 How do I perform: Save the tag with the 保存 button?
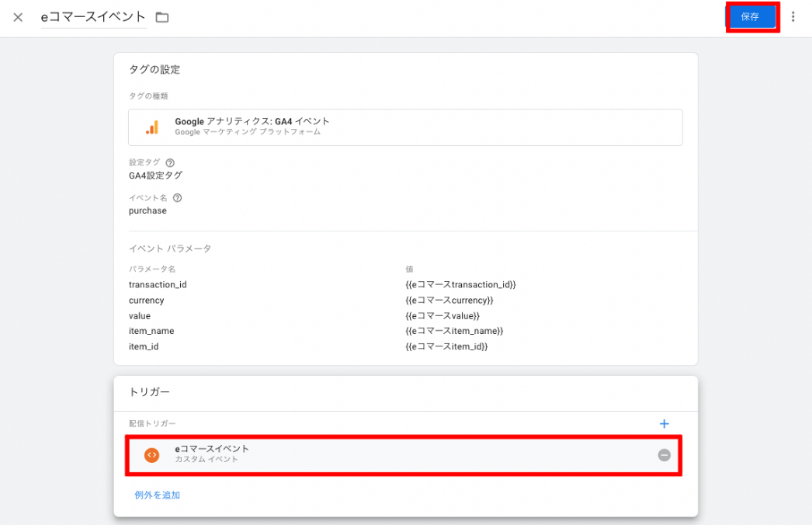point(752,17)
